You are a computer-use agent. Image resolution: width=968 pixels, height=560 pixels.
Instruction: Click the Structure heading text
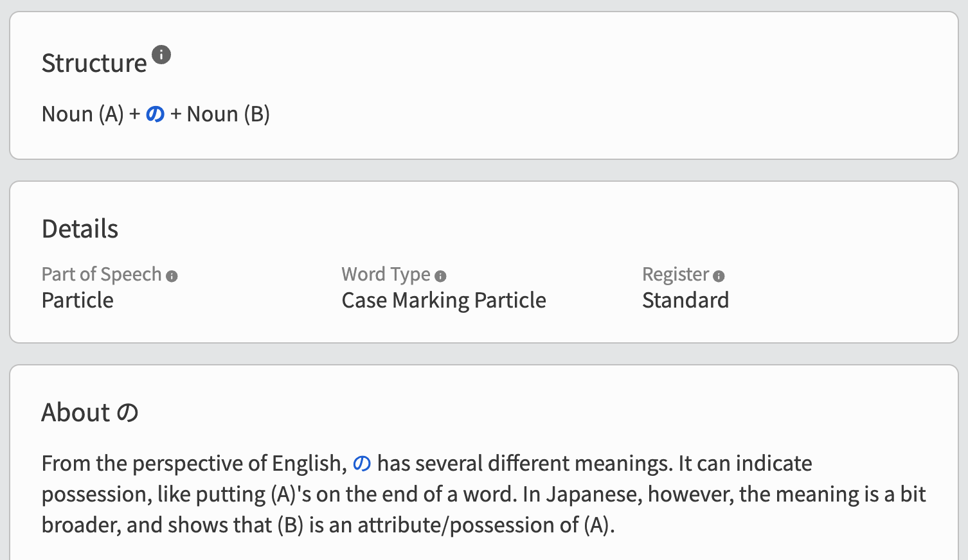point(94,64)
